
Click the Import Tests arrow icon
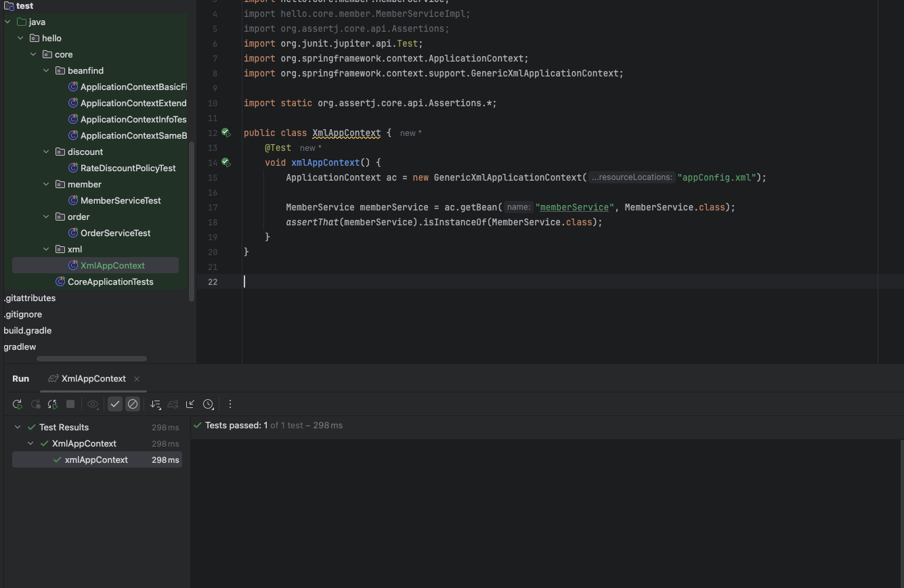(190, 404)
